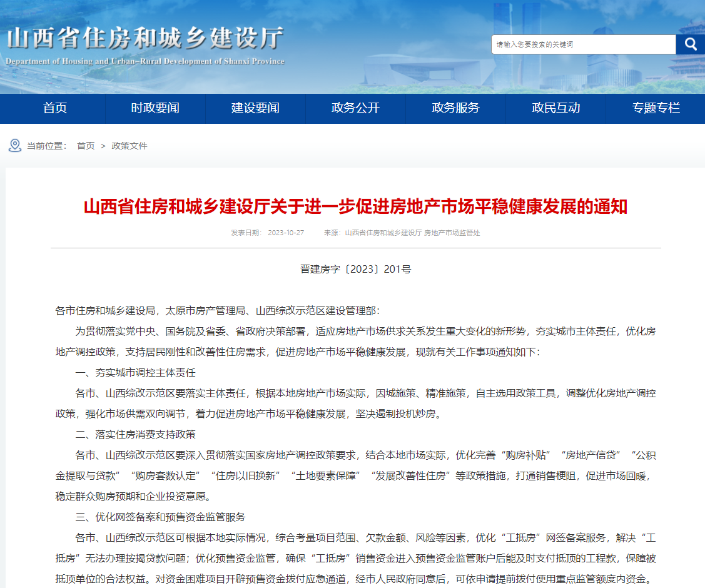
Task: Select 建设要闻 in the navigation bar
Action: coord(255,108)
